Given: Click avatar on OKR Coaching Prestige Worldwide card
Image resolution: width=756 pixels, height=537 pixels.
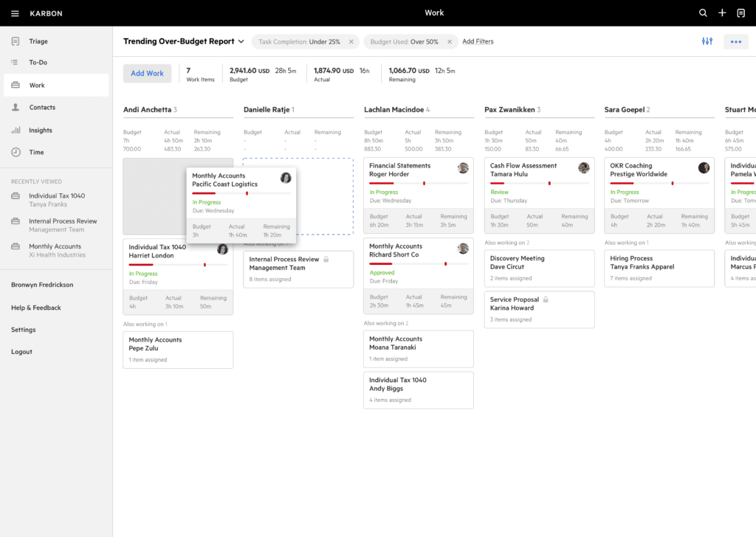Looking at the screenshot, I should point(704,167).
